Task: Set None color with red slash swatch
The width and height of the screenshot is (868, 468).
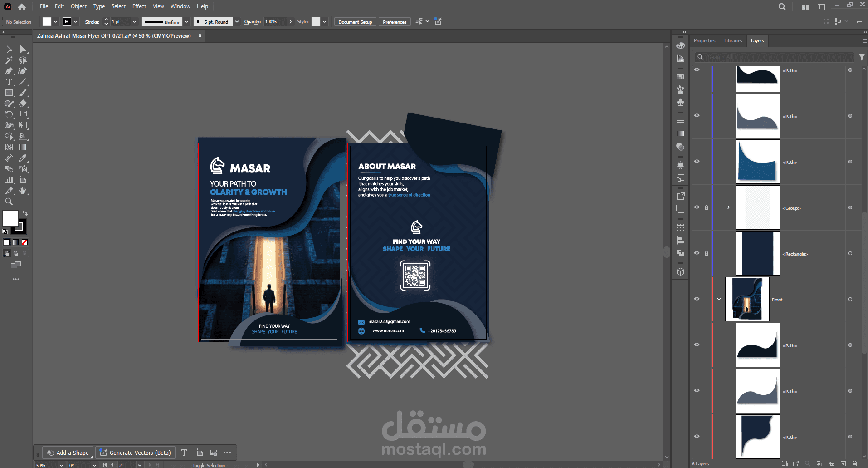Action: point(25,242)
